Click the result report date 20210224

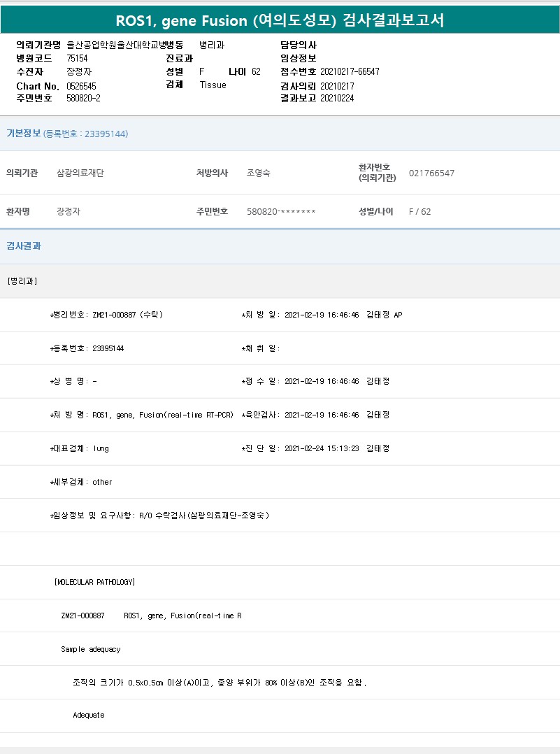337,99
